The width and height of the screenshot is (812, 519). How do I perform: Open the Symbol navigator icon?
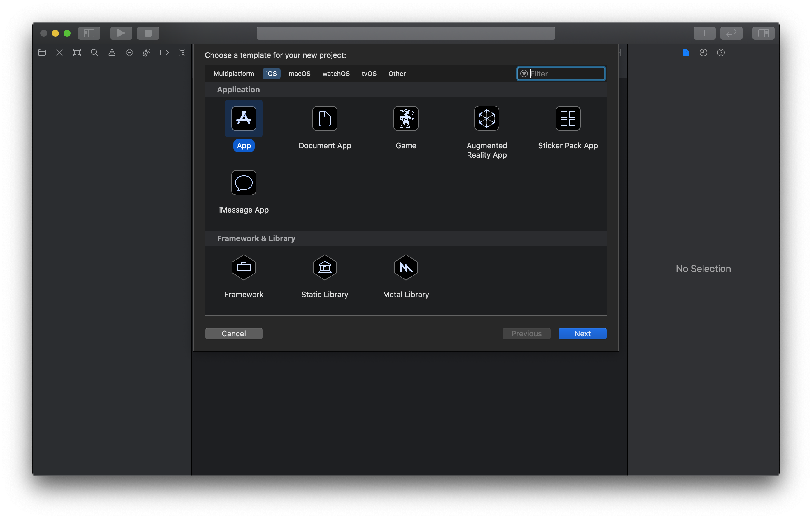coord(77,53)
